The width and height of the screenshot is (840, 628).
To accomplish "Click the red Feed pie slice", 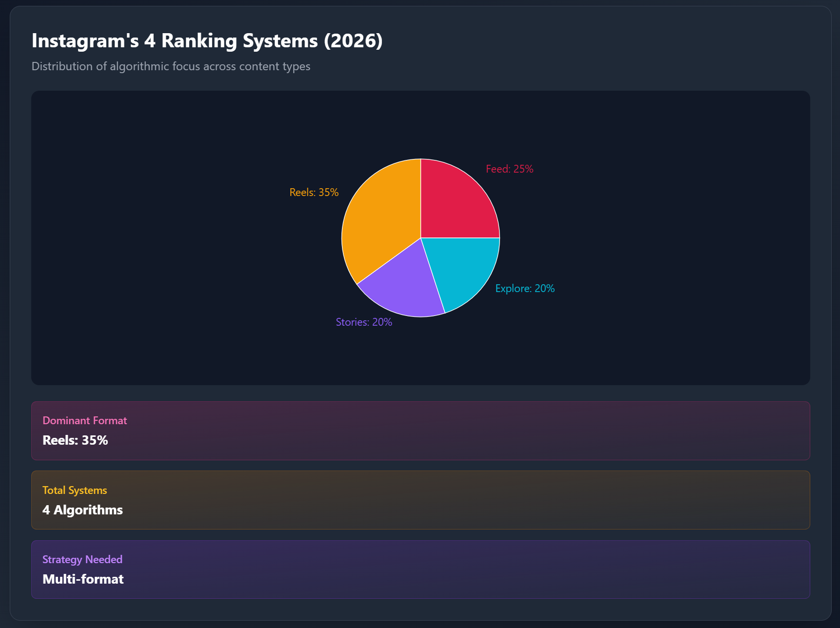I will pos(456,202).
